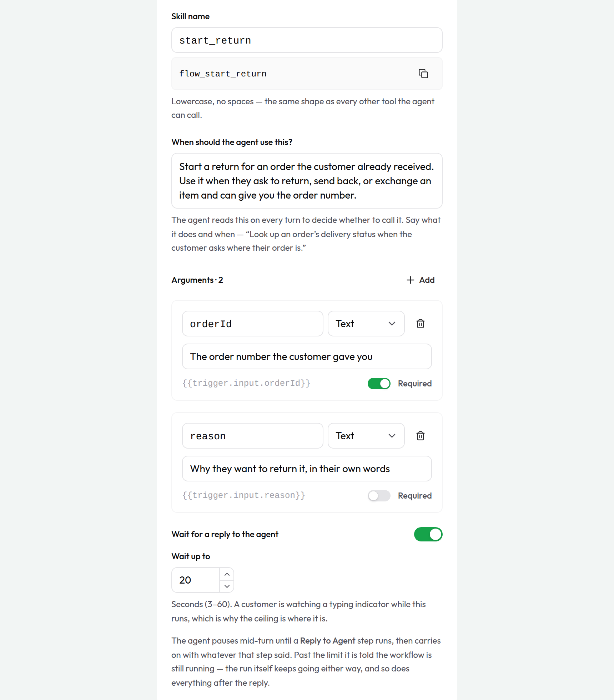Increase the wait seconds with up arrow
The width and height of the screenshot is (614, 700).
point(227,574)
